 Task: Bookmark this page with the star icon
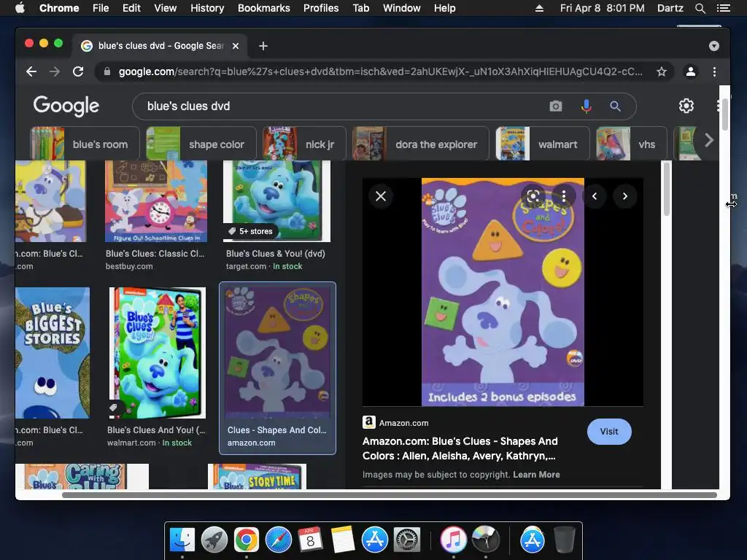[661, 71]
